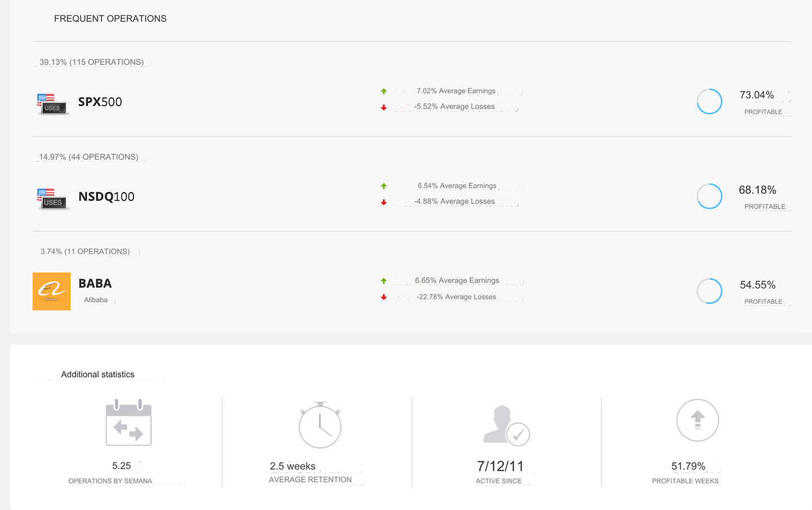Click the SPX500 73.04% profitable progress ring

709,102
